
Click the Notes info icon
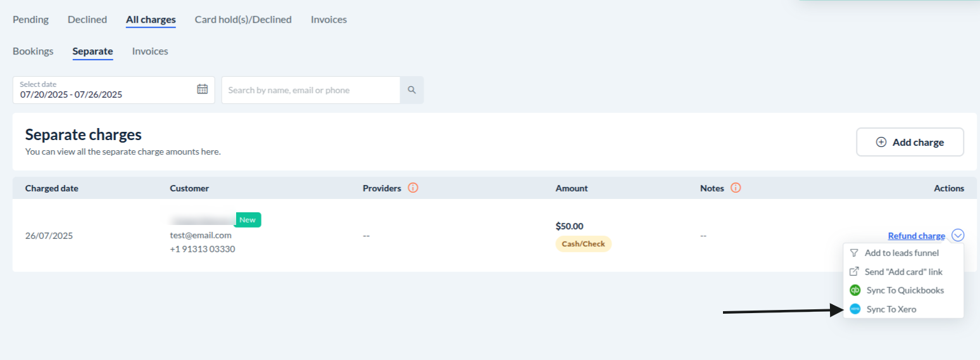pyautogui.click(x=736, y=188)
